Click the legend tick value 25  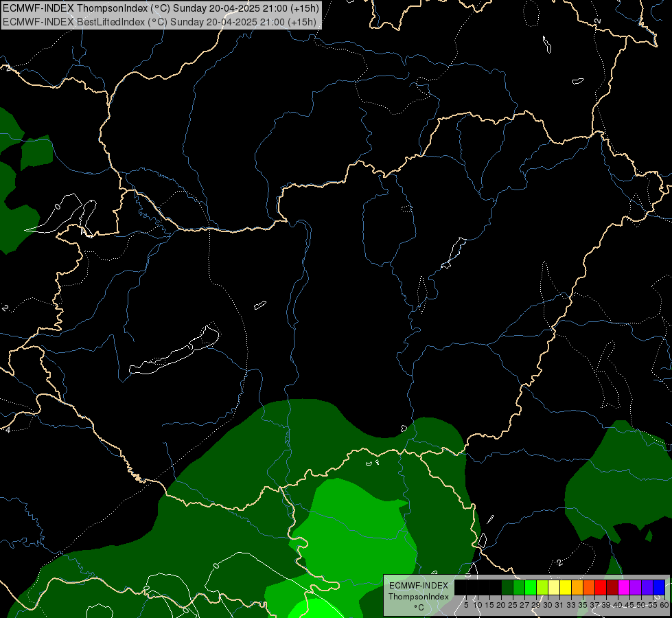pos(513,605)
